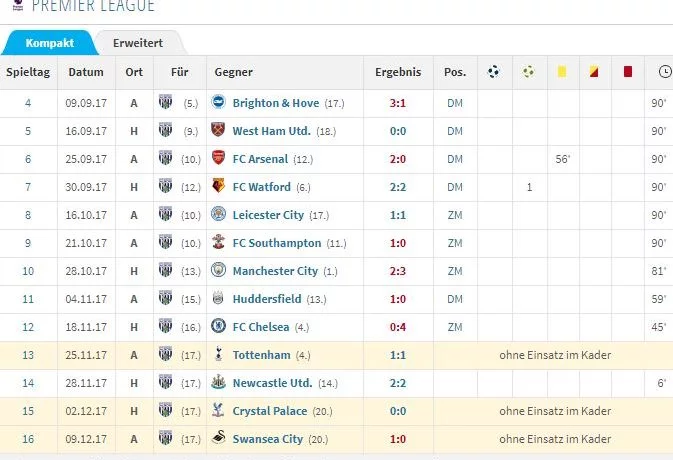Open the 0:4 result against Chelsea

pyautogui.click(x=398, y=327)
